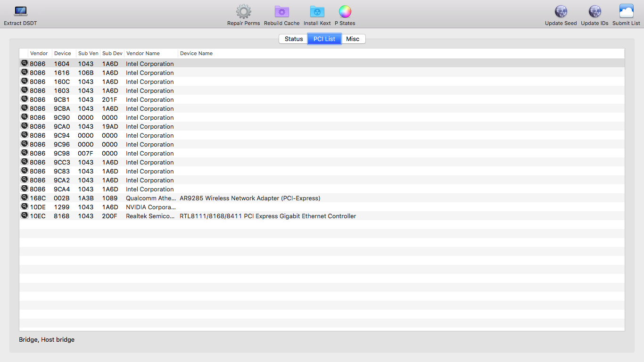
Task: Click the Submit List cloud icon
Action: pyautogui.click(x=626, y=12)
